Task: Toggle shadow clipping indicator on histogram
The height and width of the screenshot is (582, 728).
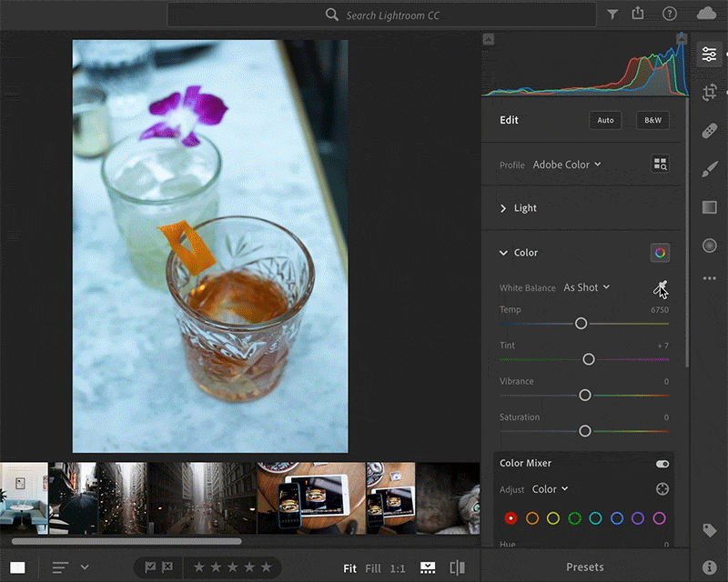Action: 489,39
